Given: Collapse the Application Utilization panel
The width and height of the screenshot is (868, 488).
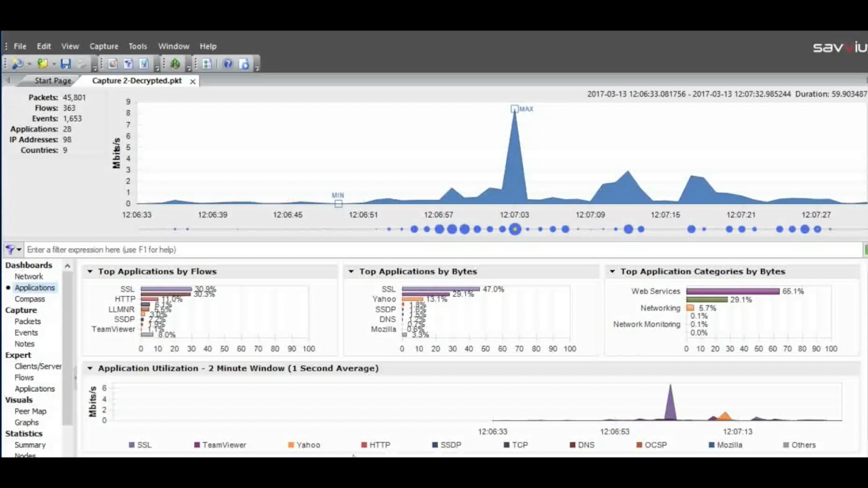Looking at the screenshot, I should [90, 368].
